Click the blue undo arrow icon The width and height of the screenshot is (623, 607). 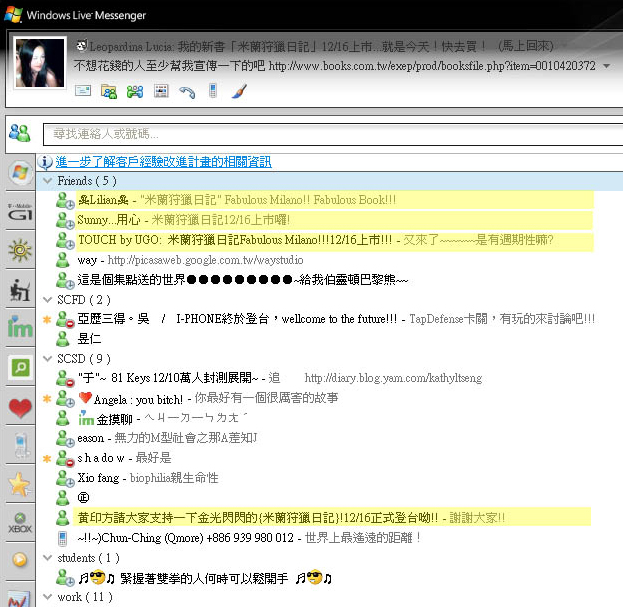[x=187, y=92]
